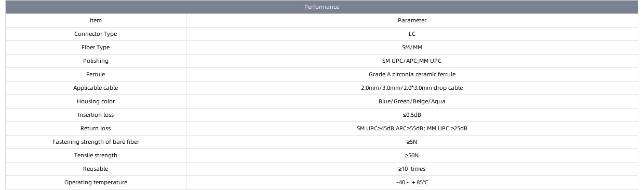Click the Connector Type row label
Image resolution: width=644 pixels, height=190 pixels.
click(x=96, y=34)
